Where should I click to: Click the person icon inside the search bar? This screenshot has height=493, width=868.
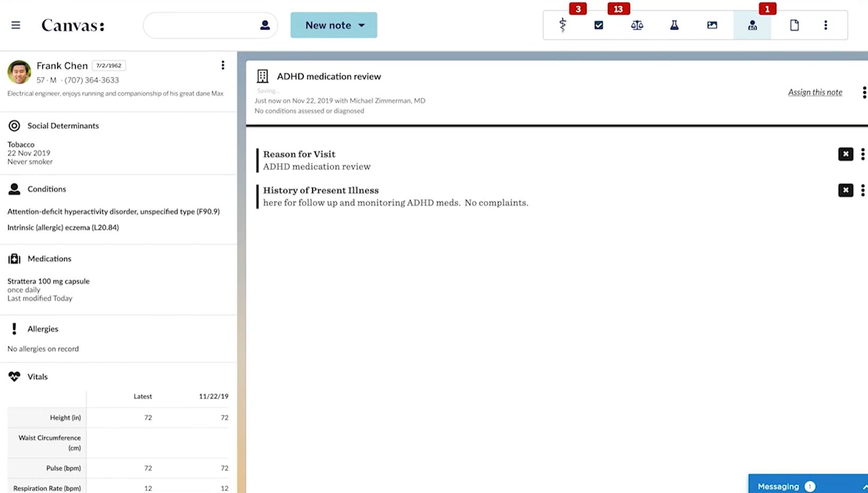click(x=264, y=25)
